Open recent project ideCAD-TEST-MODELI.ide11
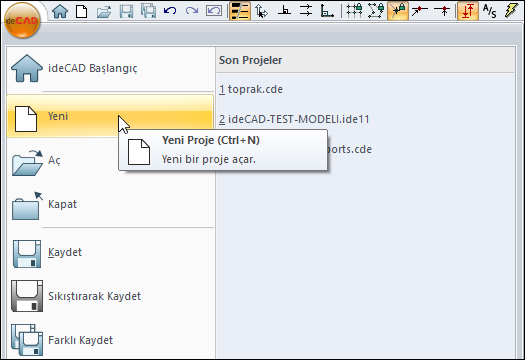The image size is (525, 360). click(x=294, y=119)
